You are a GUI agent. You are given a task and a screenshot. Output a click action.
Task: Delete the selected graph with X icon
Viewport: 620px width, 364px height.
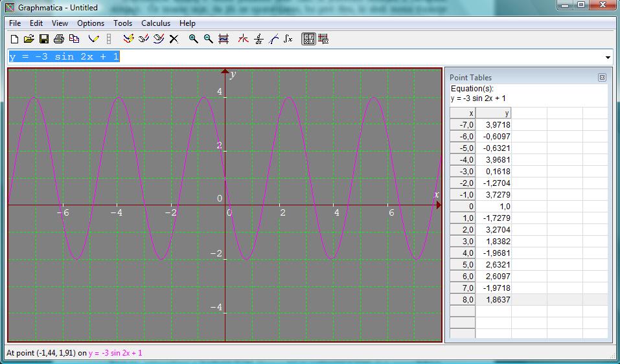tap(174, 39)
